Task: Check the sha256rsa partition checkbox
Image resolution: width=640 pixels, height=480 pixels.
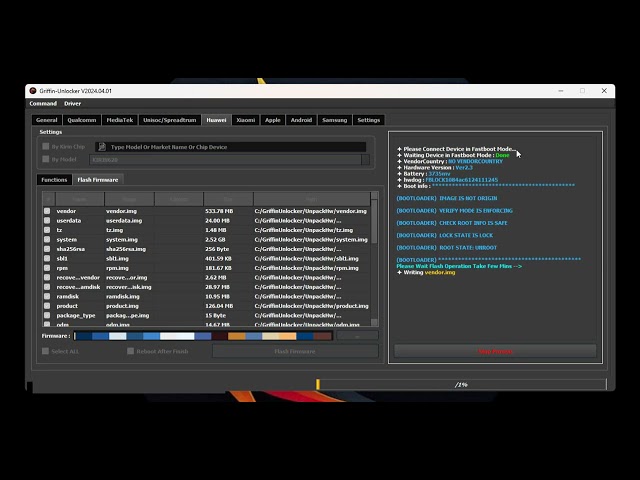Action: [47, 249]
